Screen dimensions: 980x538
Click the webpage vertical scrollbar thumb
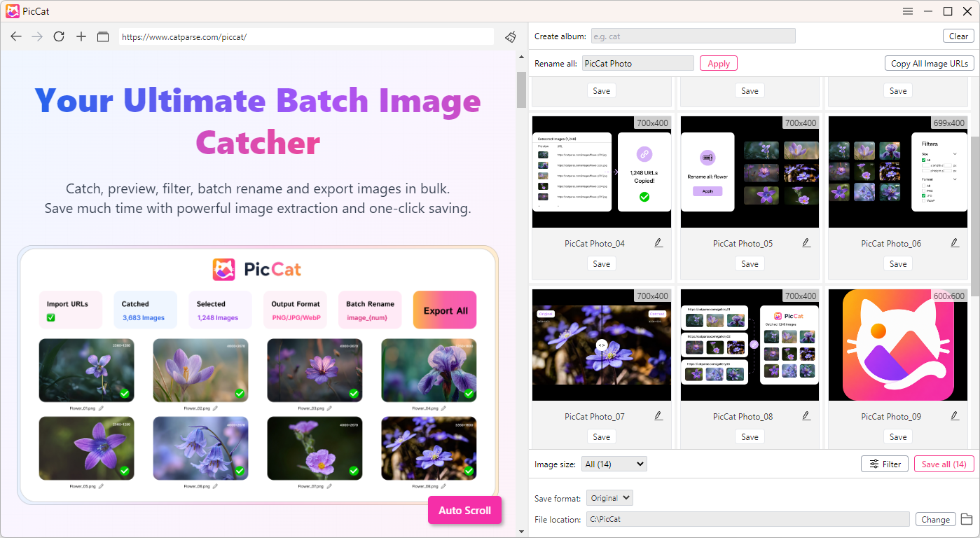coord(521,89)
